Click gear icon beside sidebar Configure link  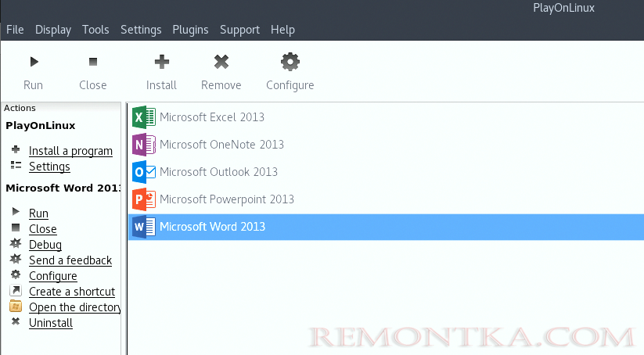(16, 274)
